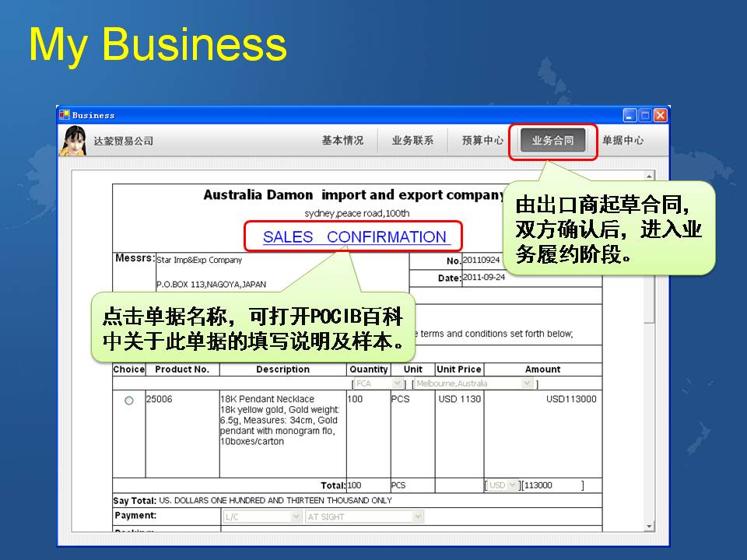This screenshot has height=560, width=747.
Task: Click the user avatar icon beside 达鋆贸易公司
Action: [74, 141]
